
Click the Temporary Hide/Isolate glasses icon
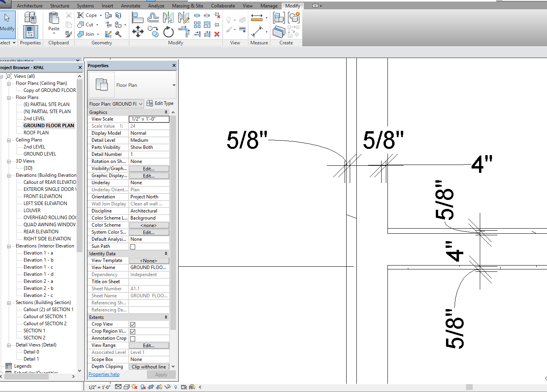(167, 387)
